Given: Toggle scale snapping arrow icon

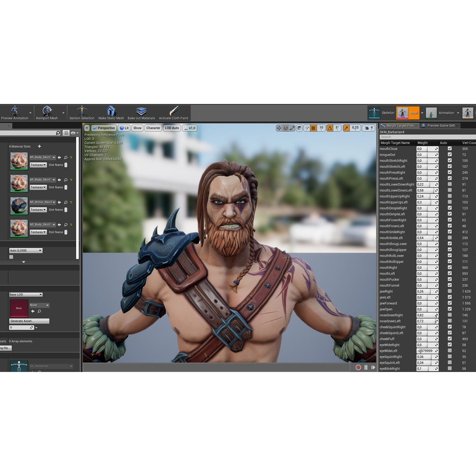Looking at the screenshot, I should (x=346, y=128).
